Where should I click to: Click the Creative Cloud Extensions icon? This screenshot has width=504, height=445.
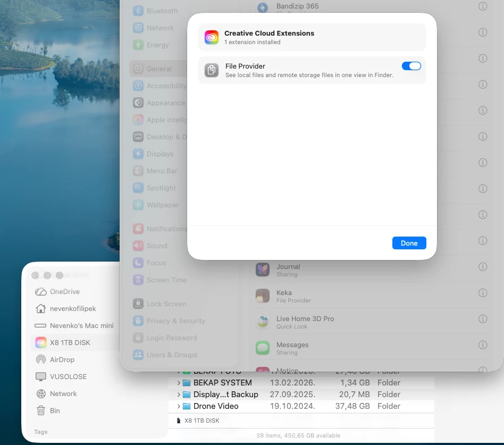coord(212,37)
